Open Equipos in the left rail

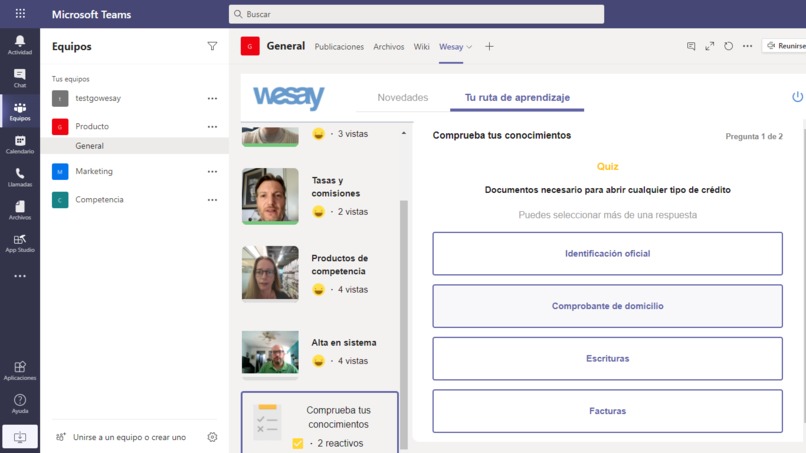point(20,111)
